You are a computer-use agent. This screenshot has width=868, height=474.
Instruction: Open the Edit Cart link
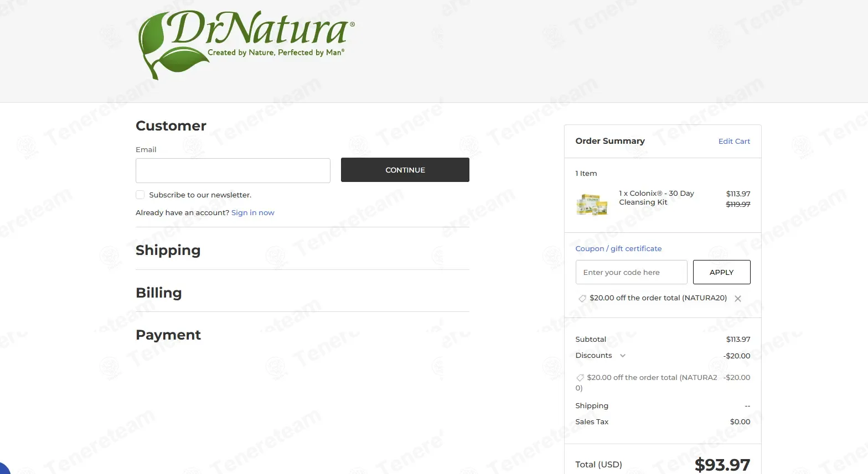pyautogui.click(x=734, y=141)
